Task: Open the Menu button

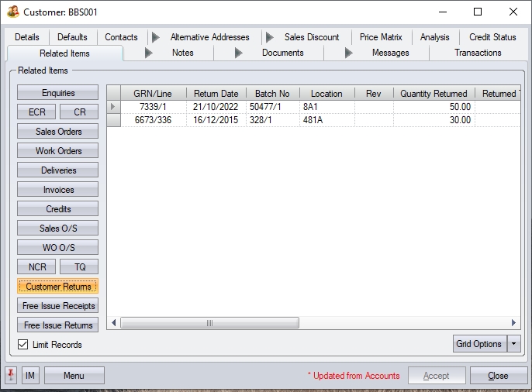Action: 74,376
